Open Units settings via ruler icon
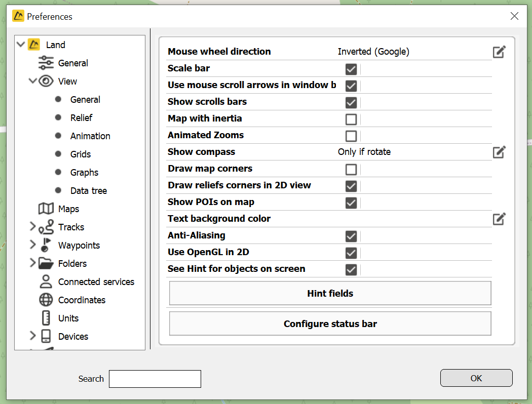Screen dimensions: 532x404 point(46,318)
